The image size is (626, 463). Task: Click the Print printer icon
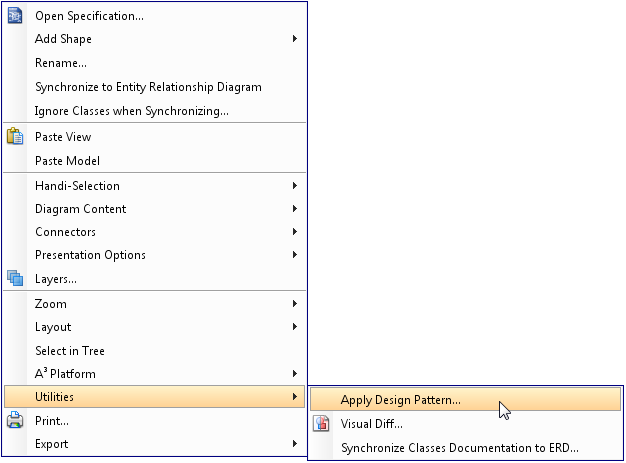15,420
